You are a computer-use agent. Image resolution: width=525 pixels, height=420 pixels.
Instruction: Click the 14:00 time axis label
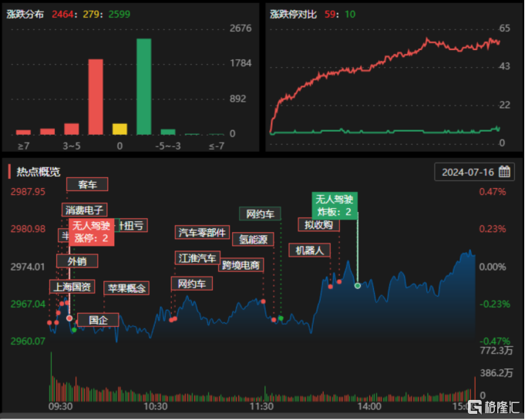369,407
